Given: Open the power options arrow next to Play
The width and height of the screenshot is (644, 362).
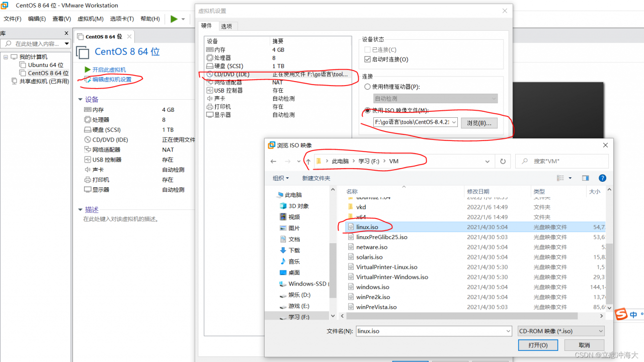Looking at the screenshot, I should pos(183,19).
